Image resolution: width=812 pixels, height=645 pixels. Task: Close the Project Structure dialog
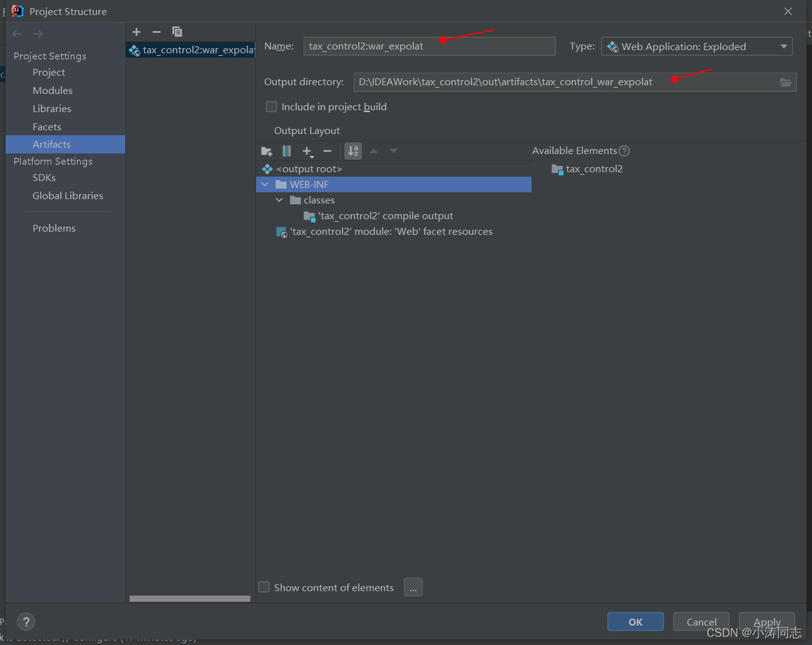[x=788, y=11]
